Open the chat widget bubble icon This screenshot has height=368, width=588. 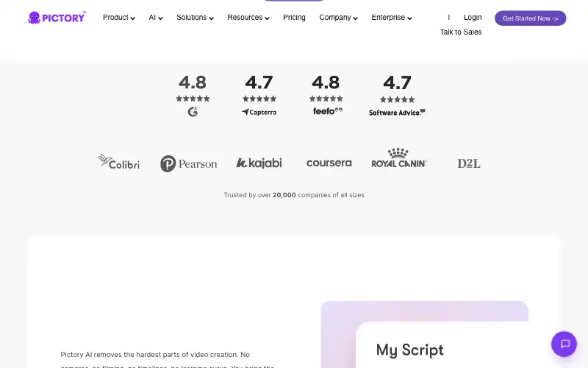point(564,344)
